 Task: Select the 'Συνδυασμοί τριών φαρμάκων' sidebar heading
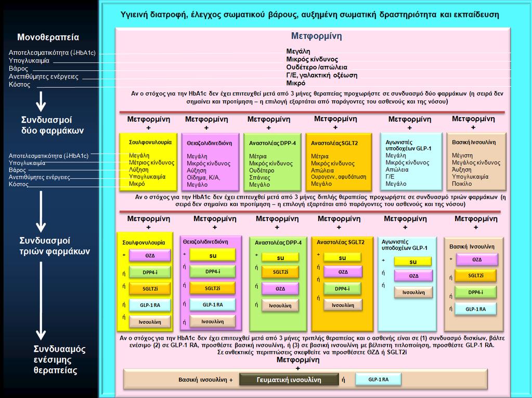(54, 246)
